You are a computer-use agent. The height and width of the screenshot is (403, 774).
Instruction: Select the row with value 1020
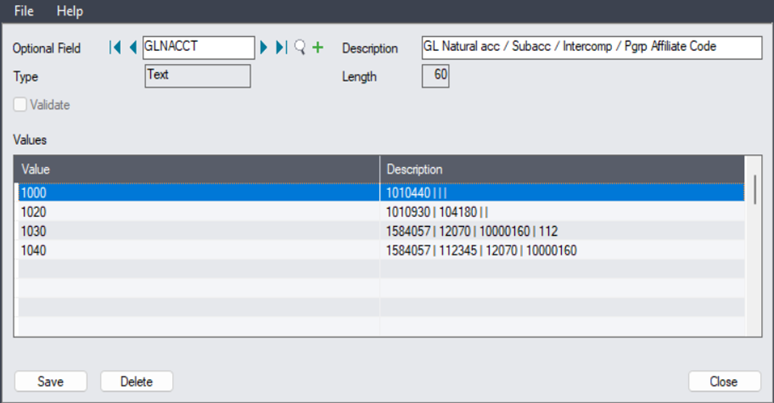(x=198, y=212)
